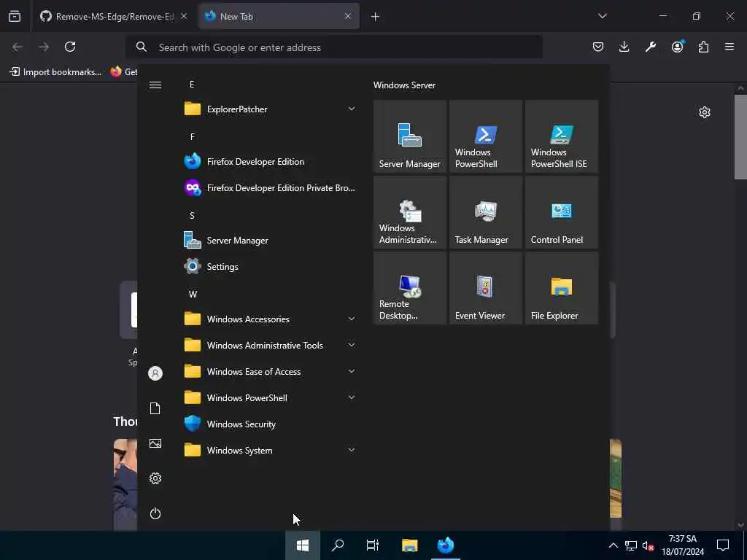Jump to letter W in the app list
Viewport: 747px width, 560px height.
[193, 295]
